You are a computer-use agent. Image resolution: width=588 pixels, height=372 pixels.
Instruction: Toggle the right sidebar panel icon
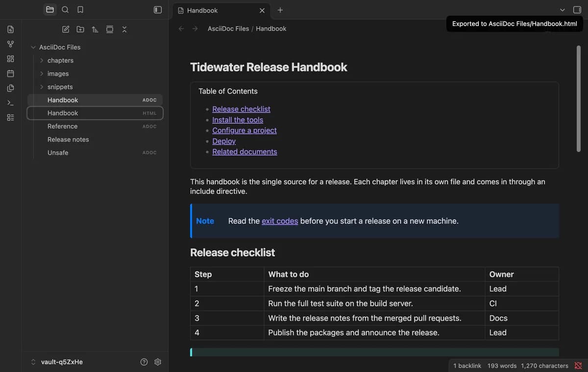tap(577, 10)
